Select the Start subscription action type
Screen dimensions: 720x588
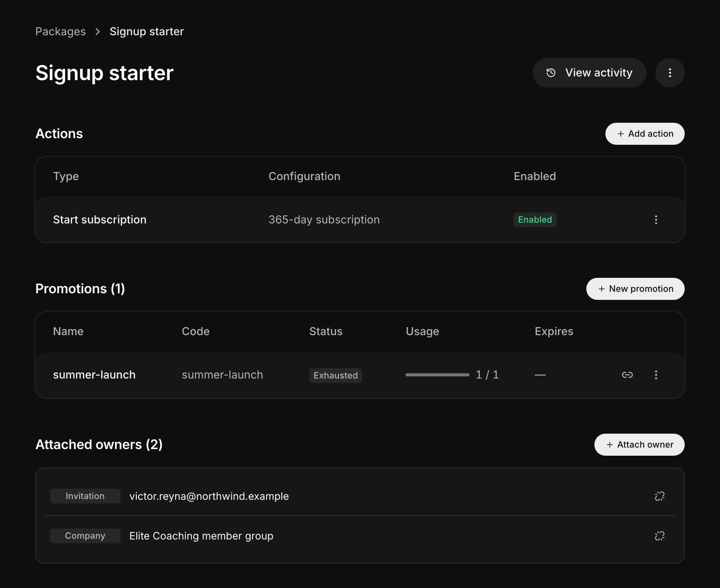point(100,220)
